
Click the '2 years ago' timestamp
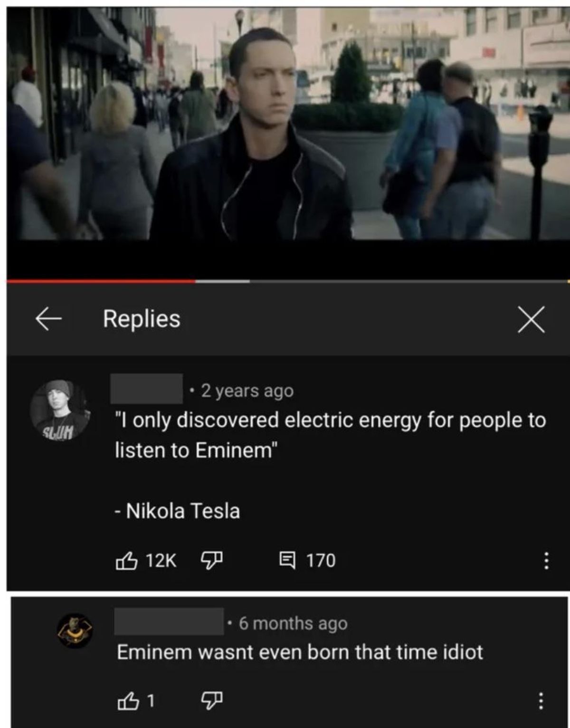pos(247,391)
